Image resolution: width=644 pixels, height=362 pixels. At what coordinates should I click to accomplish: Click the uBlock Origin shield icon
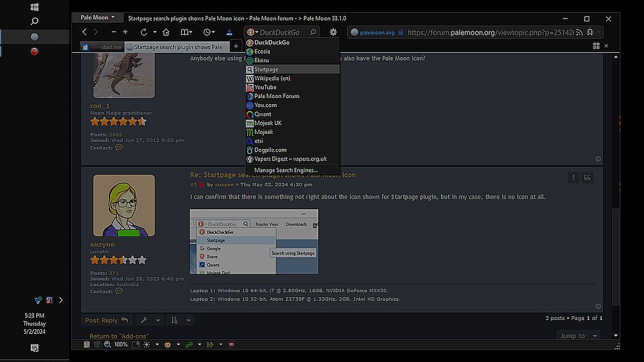coord(231,345)
